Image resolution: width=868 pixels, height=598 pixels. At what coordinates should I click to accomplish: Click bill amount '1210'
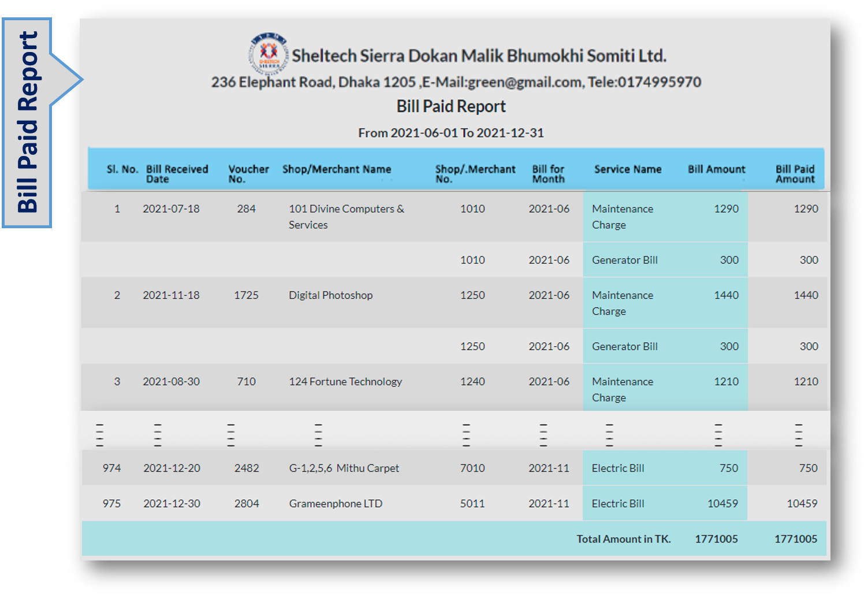(x=727, y=381)
